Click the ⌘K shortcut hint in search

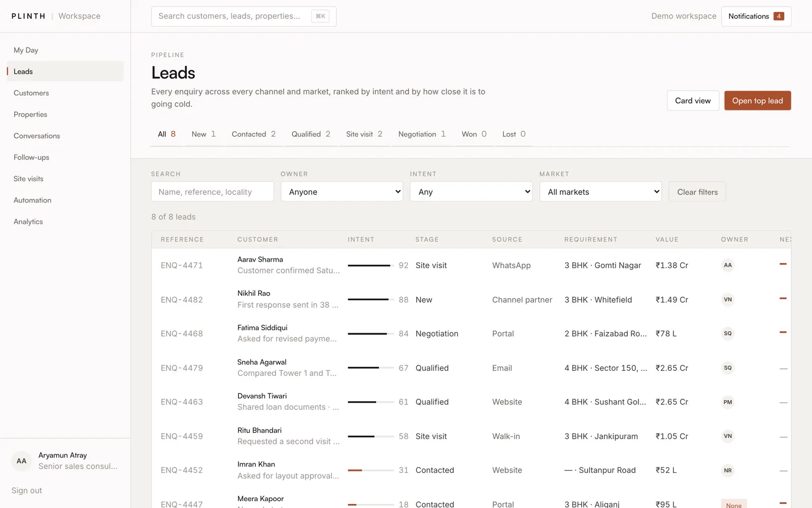tap(320, 16)
